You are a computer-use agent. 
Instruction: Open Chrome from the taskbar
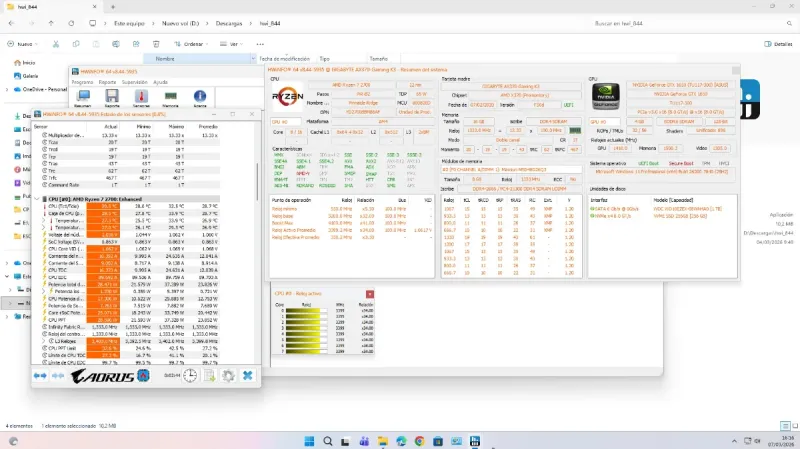pos(419,441)
